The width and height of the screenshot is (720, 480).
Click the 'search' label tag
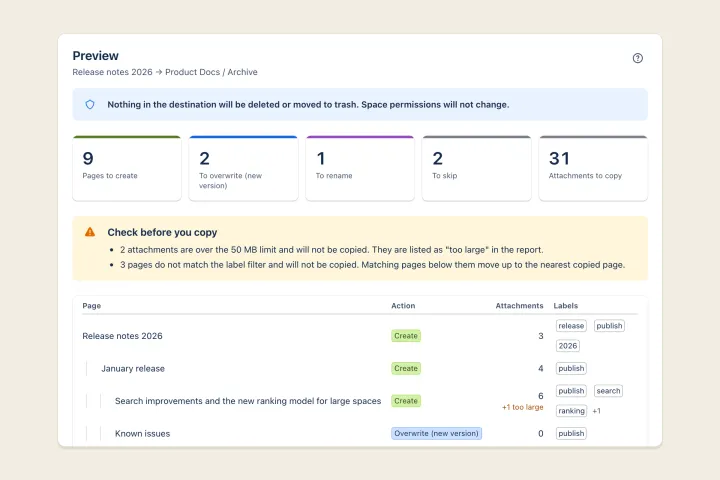pos(608,391)
